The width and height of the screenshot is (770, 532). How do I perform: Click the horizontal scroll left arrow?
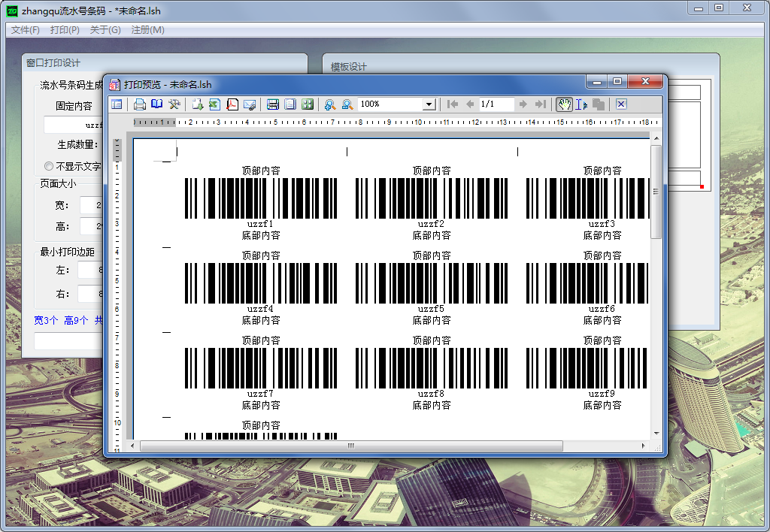click(132, 446)
